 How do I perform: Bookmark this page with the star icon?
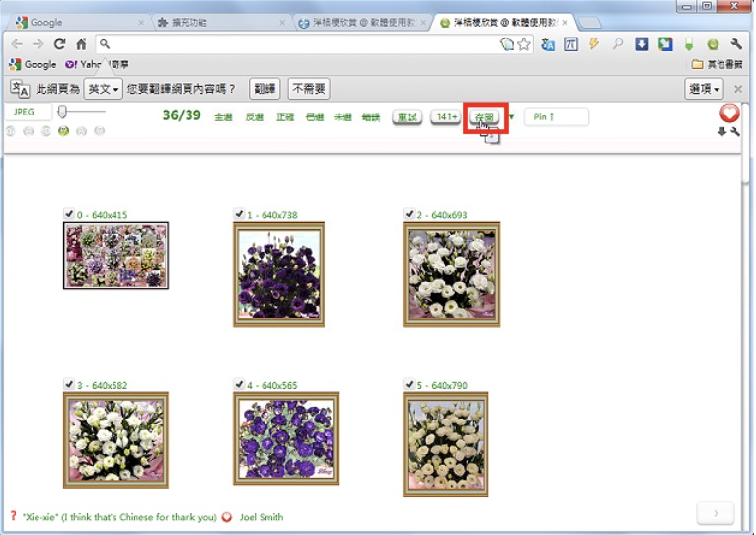click(524, 44)
